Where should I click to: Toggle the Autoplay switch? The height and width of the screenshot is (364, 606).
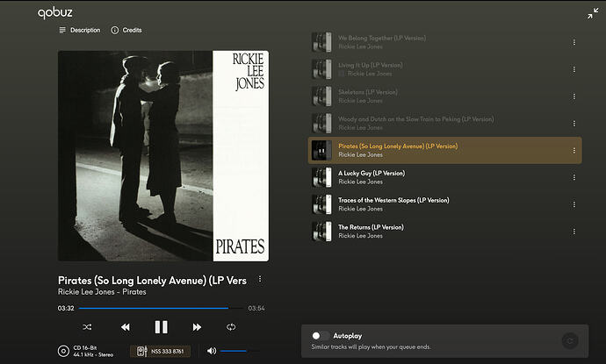321,336
